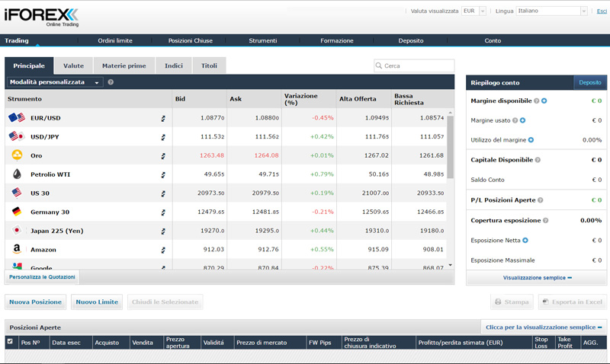Click the Esci link
The height and width of the screenshot is (364, 610).
click(x=602, y=11)
